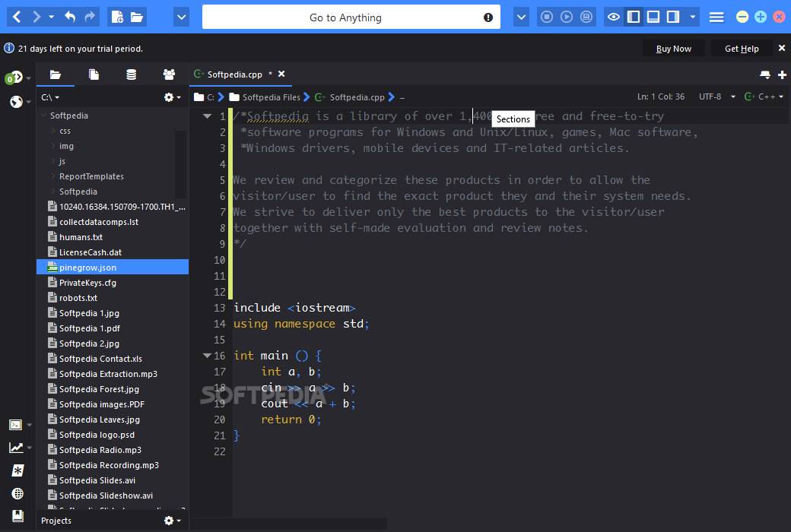Open the asterisk regex toolbox icon
Viewport: 791px width, 532px height.
click(x=17, y=470)
